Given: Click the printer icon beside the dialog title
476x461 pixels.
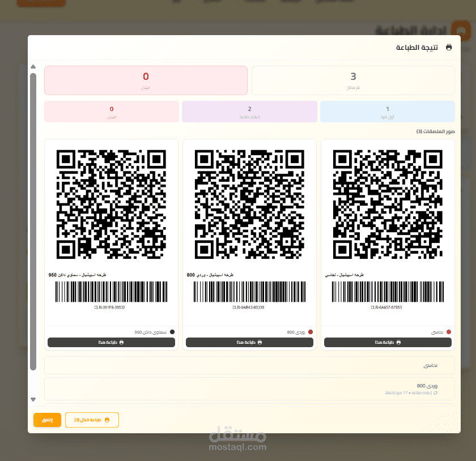Looking at the screenshot, I should point(449,48).
